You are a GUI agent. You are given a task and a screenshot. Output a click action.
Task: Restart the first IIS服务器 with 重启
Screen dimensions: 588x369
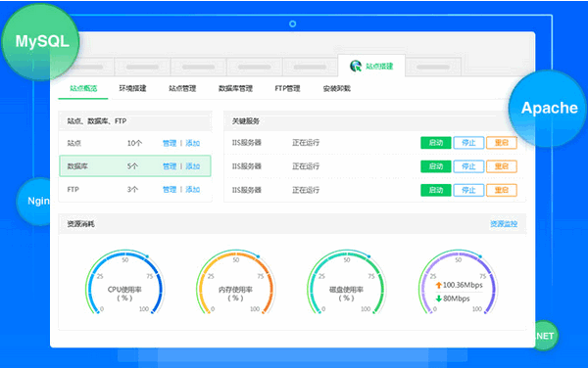click(502, 143)
